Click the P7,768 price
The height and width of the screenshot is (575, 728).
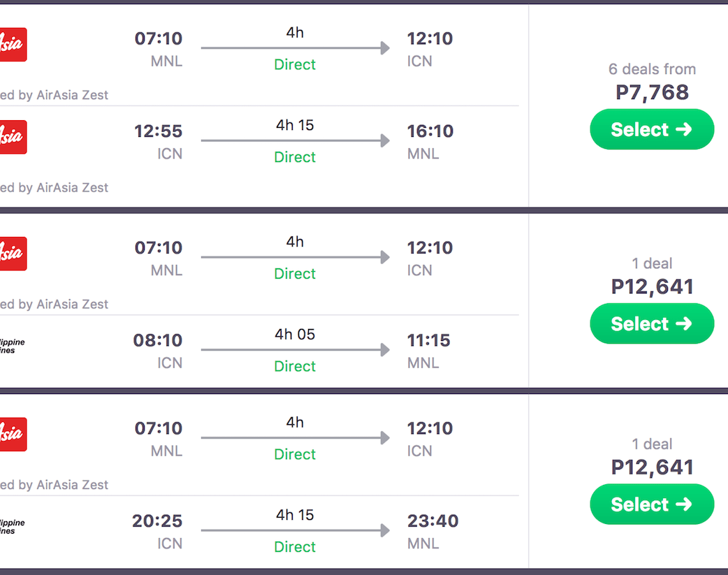[x=652, y=92]
